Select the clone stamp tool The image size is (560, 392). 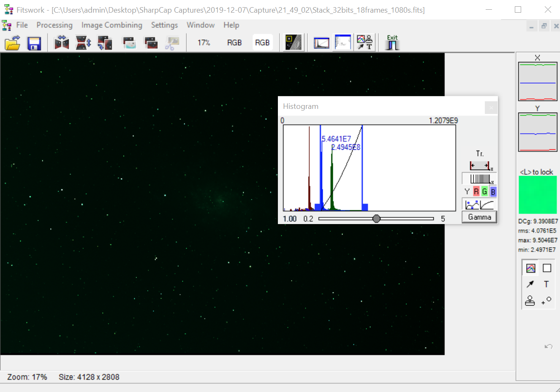[530, 300]
